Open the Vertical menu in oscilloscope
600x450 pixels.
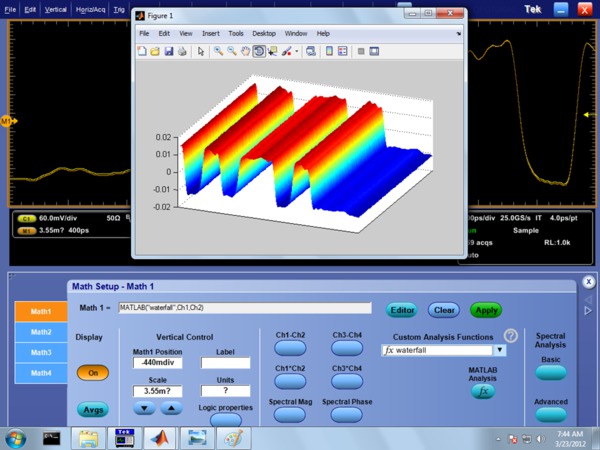54,9
